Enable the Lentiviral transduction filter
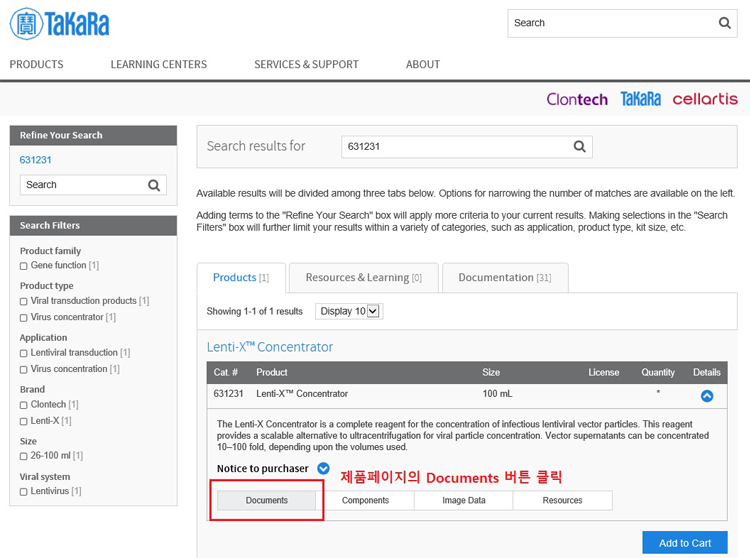Screen dimensions: 750x558 [x=23, y=353]
